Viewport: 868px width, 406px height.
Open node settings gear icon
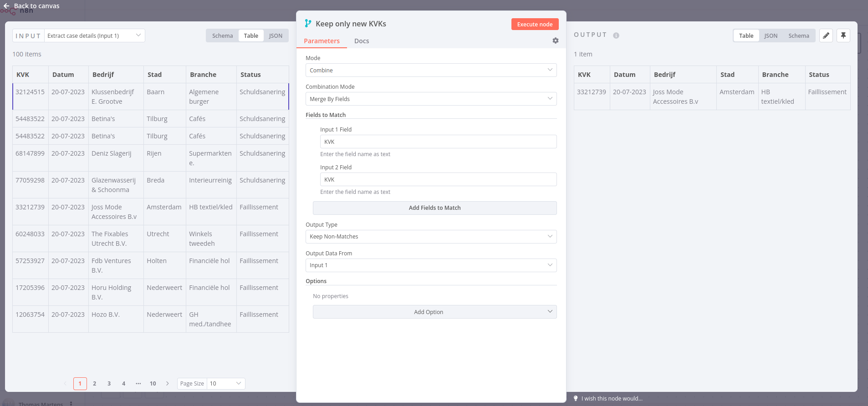click(556, 41)
